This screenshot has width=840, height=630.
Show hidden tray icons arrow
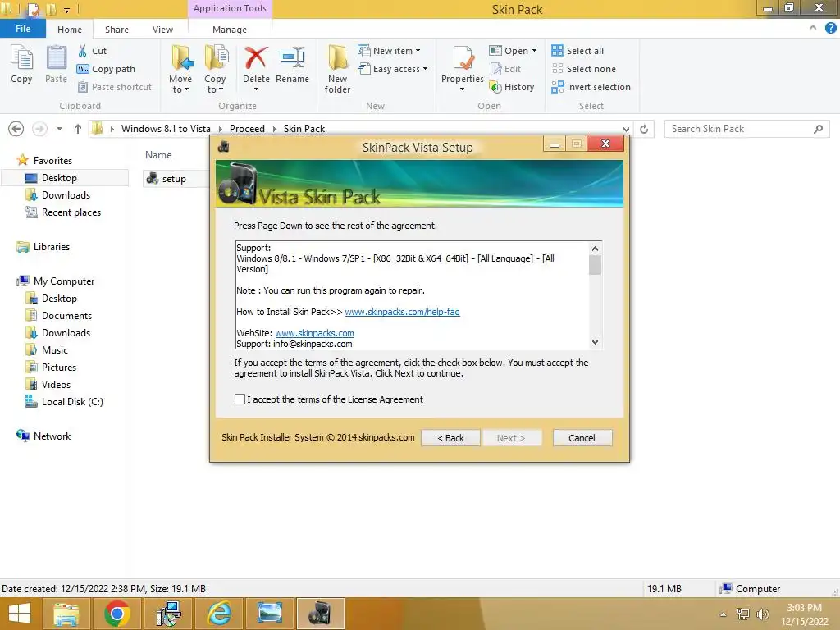pos(724,614)
